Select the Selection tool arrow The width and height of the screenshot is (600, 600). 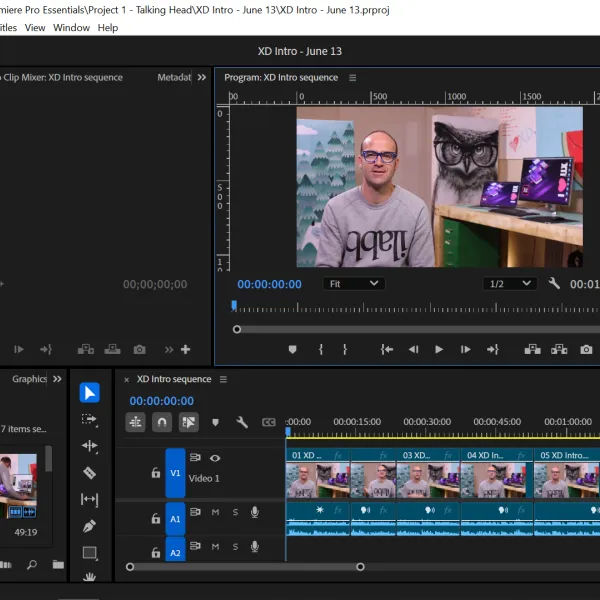point(90,393)
